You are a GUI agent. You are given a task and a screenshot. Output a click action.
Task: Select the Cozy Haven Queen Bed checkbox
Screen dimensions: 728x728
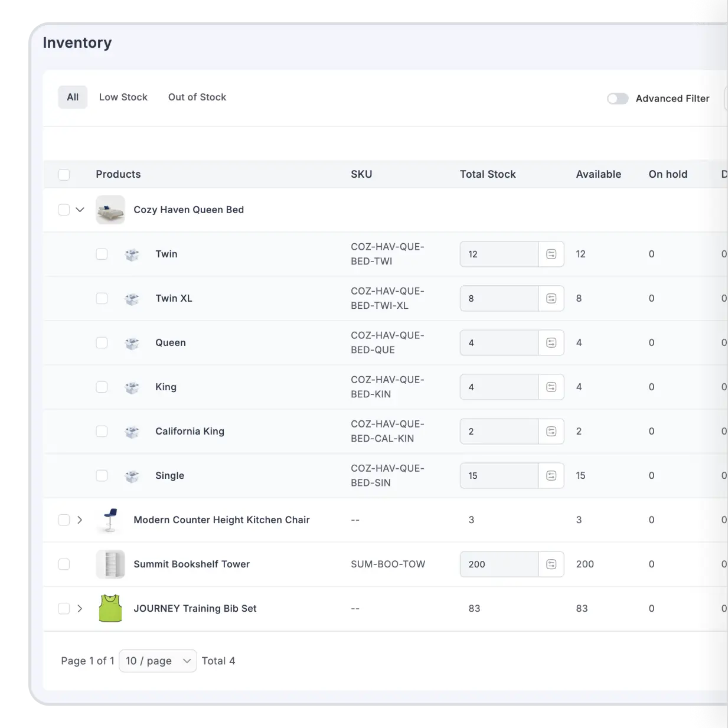(x=64, y=210)
